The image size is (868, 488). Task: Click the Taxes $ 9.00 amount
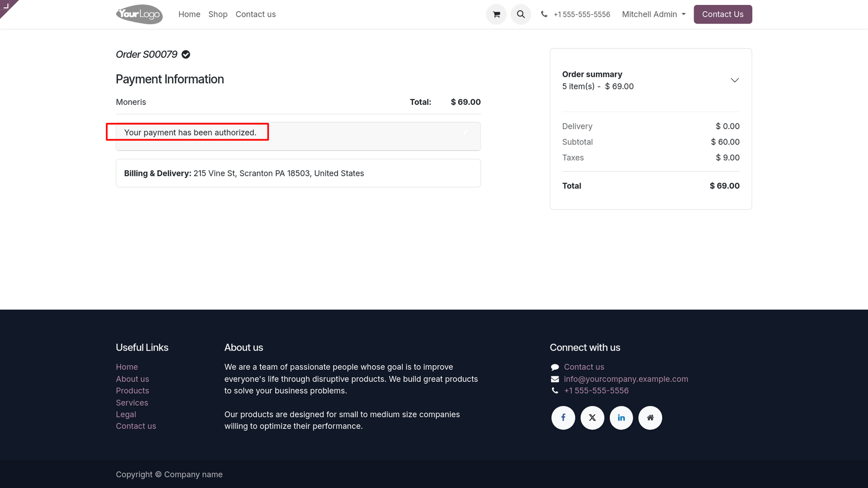[727, 158]
